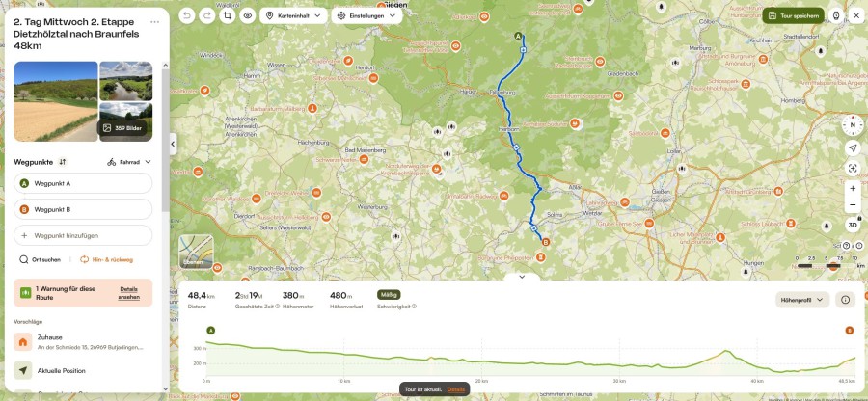This screenshot has width=868, height=401.
Task: Reverse waypoint order icon next to Wegpunkte
Action: click(x=63, y=162)
